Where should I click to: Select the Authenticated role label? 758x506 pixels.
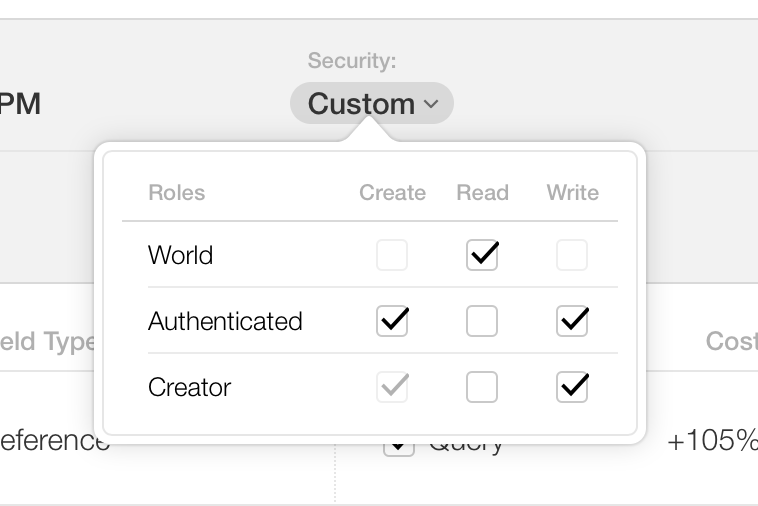pyautogui.click(x=225, y=321)
